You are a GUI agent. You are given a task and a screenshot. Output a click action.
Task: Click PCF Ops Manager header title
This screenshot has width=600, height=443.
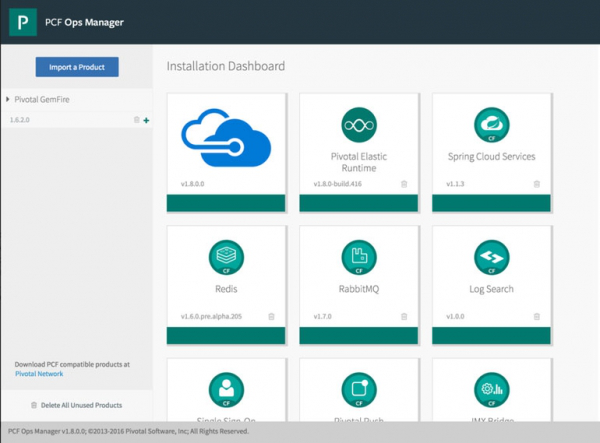coord(84,22)
